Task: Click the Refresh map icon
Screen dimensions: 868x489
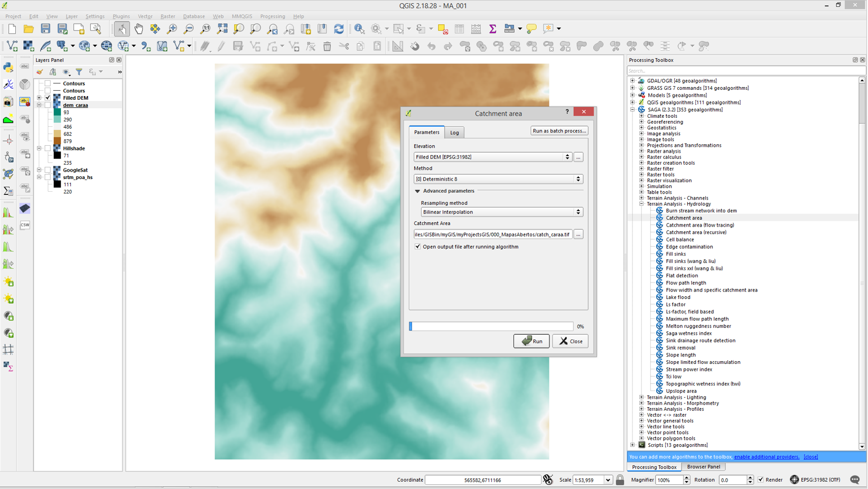Action: [339, 29]
